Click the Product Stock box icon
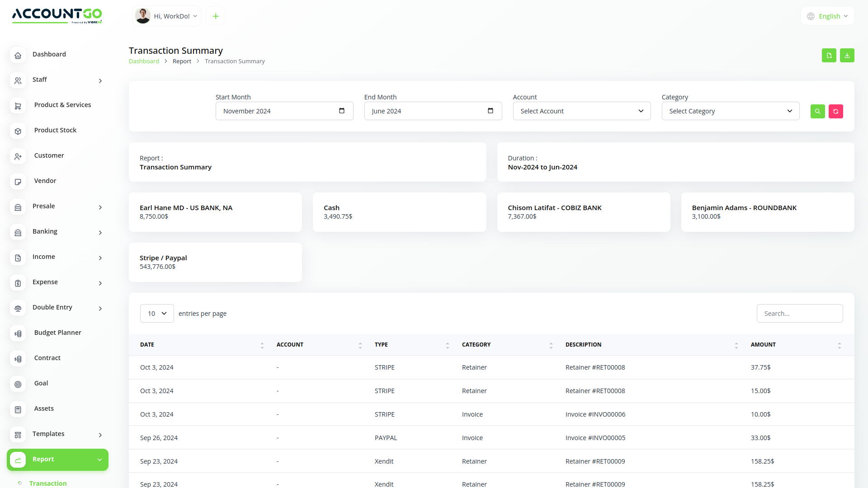 coord(18,131)
